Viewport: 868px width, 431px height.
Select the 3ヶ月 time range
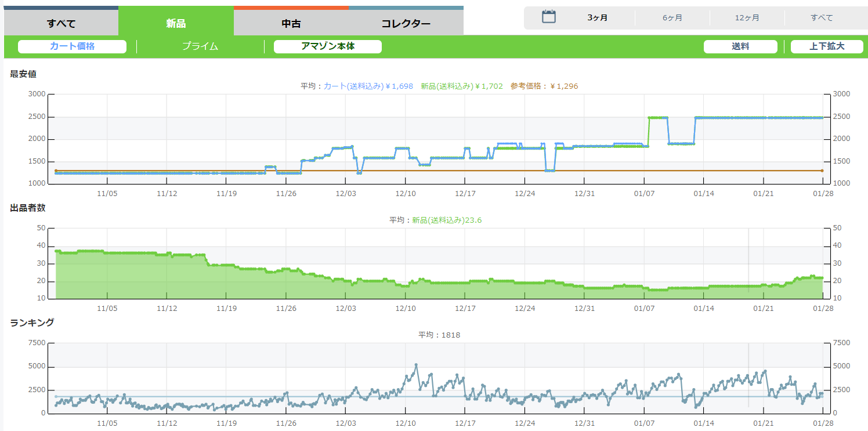click(597, 18)
